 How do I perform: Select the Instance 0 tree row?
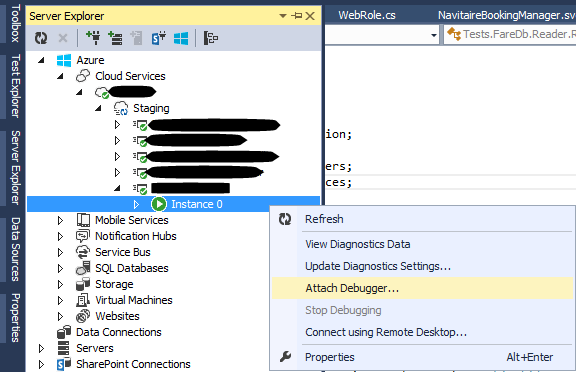point(174,204)
